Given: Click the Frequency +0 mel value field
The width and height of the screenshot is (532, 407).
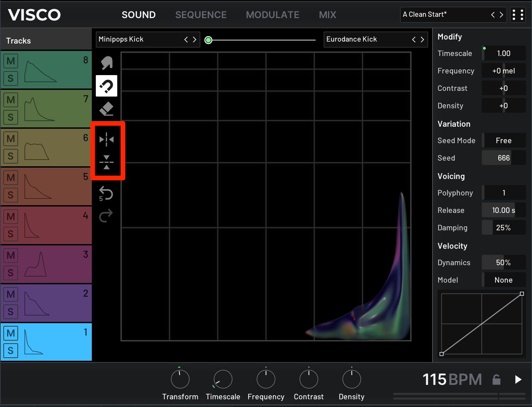Looking at the screenshot, I should click(504, 71).
